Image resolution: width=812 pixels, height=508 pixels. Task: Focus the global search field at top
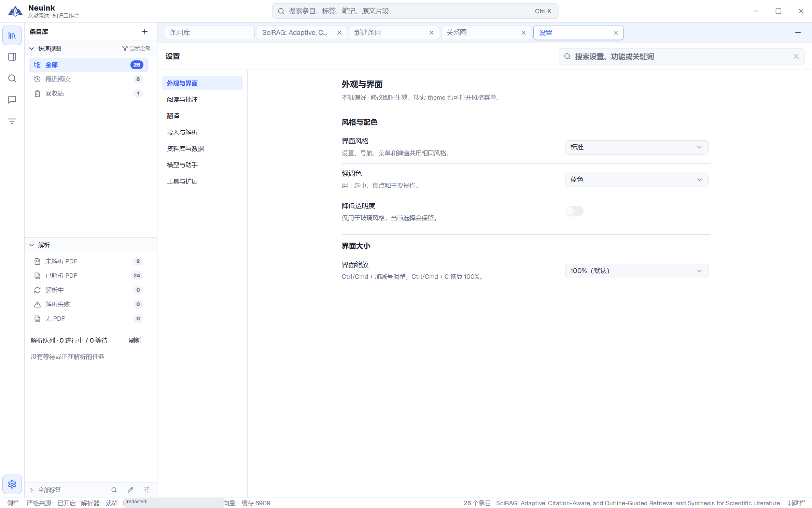point(415,11)
